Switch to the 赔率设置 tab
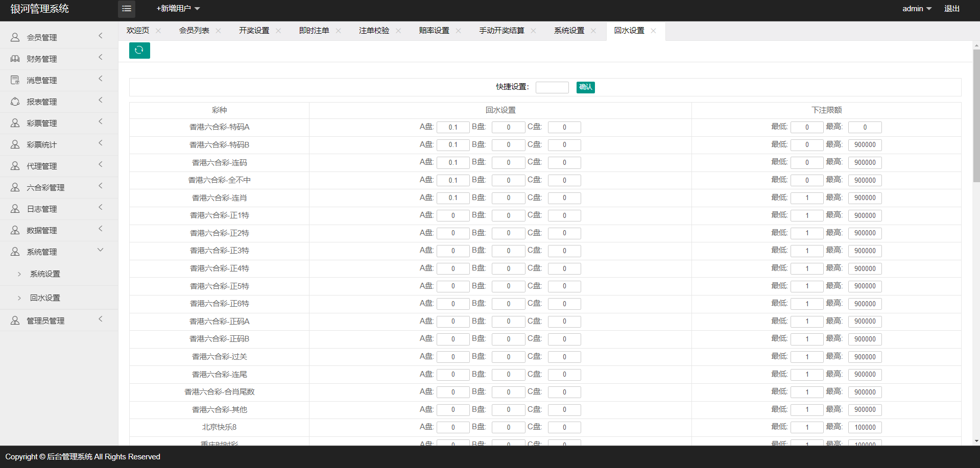This screenshot has height=468, width=980. (434, 31)
